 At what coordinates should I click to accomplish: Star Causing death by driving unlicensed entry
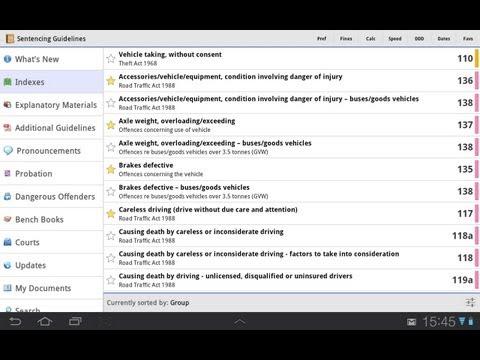tap(111, 280)
